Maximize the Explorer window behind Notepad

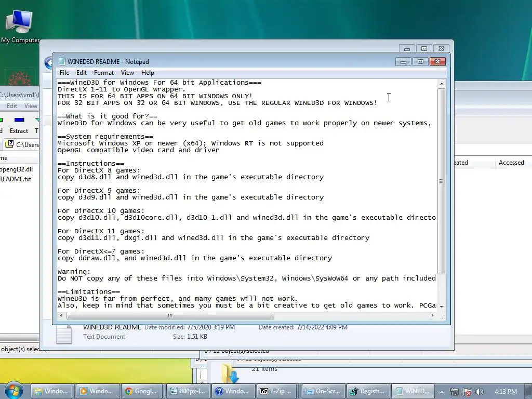pos(424,49)
